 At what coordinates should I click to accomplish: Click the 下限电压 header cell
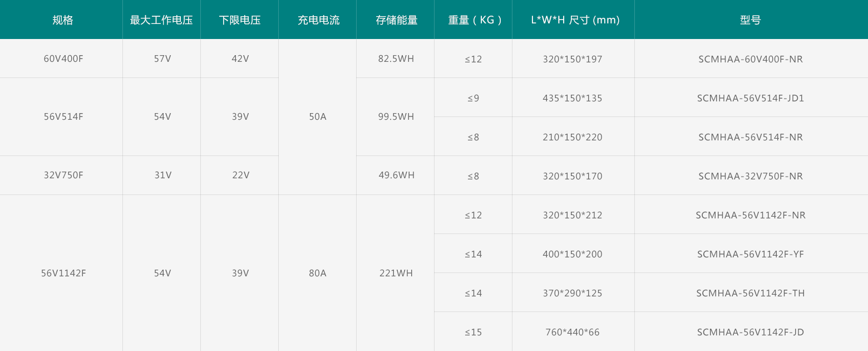(240, 20)
